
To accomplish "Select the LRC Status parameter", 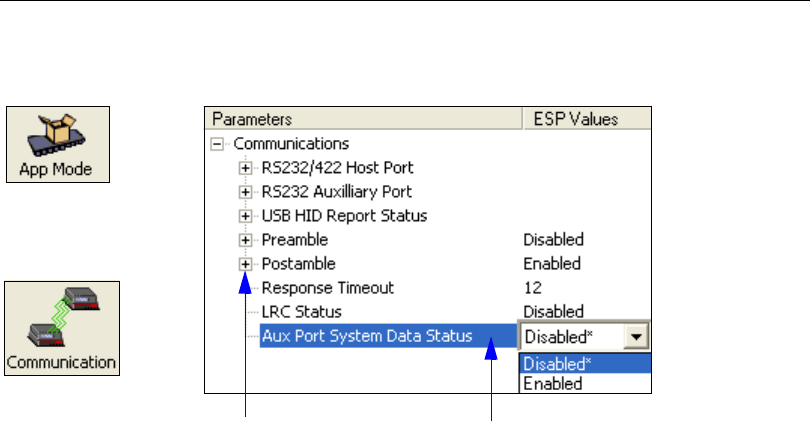I will (x=301, y=312).
